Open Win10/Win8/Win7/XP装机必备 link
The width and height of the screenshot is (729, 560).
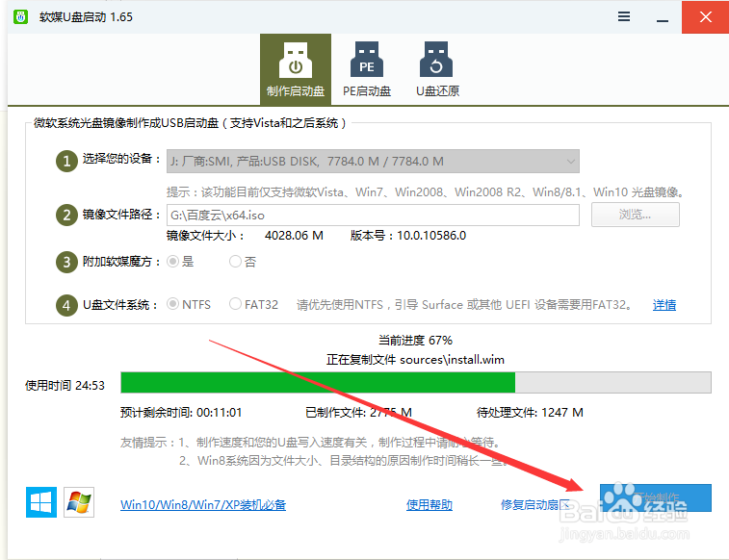(203, 505)
